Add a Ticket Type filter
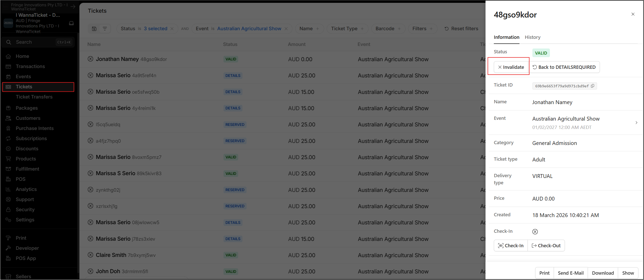This screenshot has width=644, height=280. pyautogui.click(x=347, y=29)
